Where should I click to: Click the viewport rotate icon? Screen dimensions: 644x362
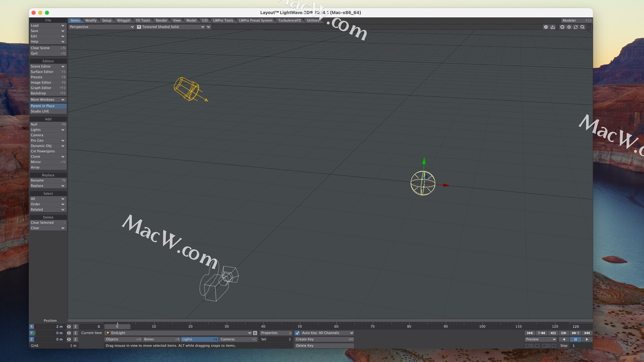[x=576, y=27]
